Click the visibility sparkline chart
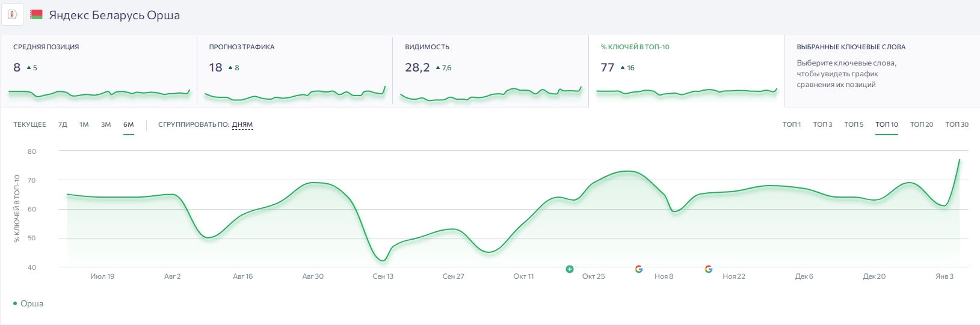Image resolution: width=980 pixels, height=325 pixels. [x=491, y=94]
